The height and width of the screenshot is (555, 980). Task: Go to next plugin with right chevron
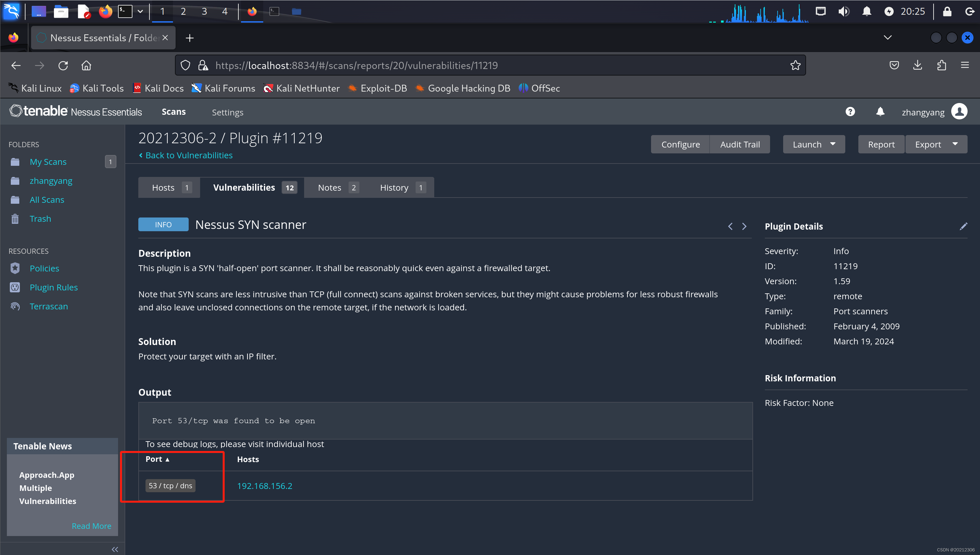[744, 226]
